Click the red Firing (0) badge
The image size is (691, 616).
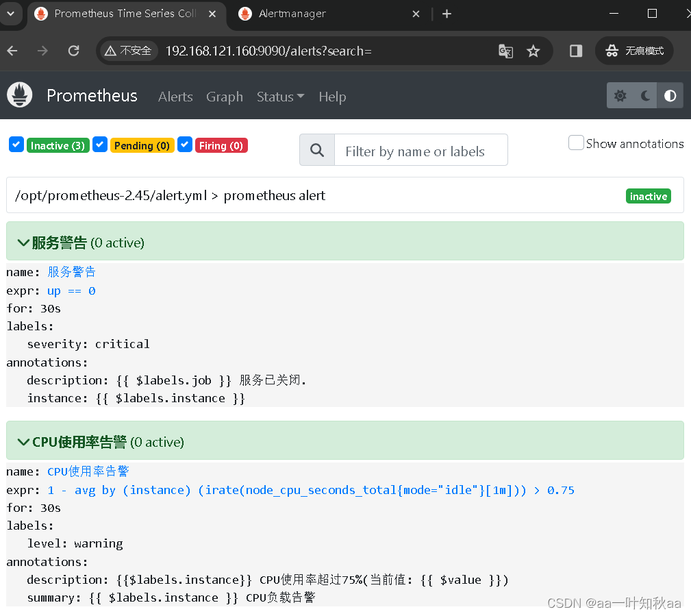pos(221,145)
